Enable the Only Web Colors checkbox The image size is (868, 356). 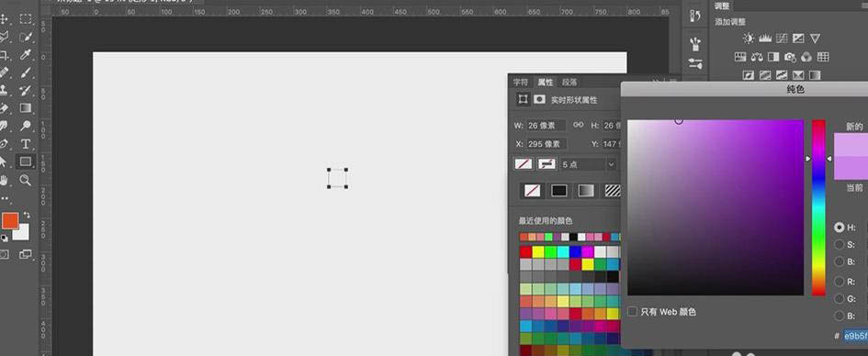click(632, 312)
